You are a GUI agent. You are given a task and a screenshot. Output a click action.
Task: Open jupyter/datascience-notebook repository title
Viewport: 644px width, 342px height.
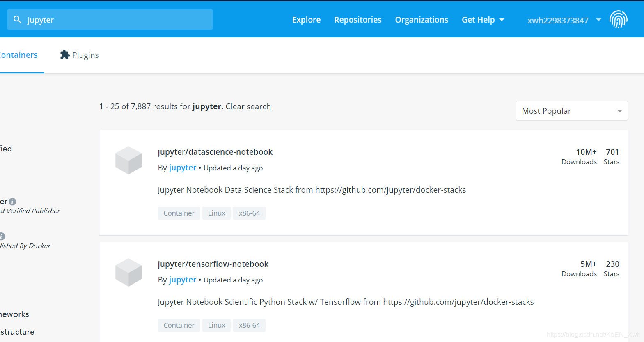215,152
